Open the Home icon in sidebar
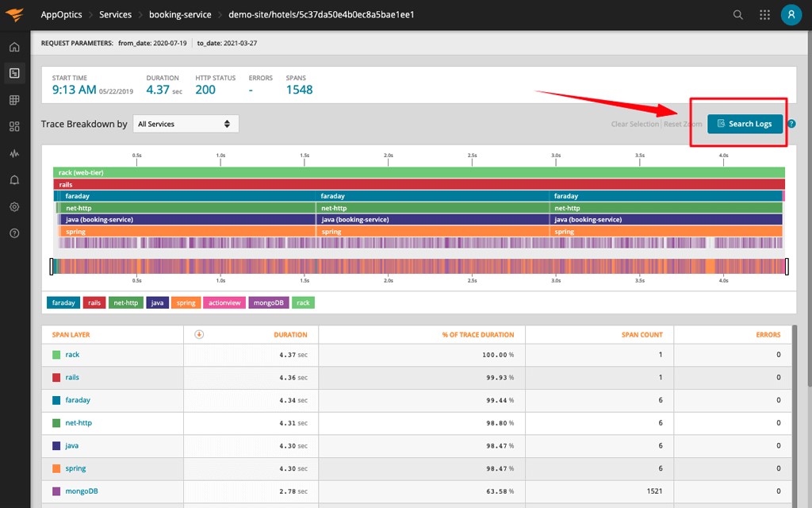812x508 pixels. click(14, 47)
